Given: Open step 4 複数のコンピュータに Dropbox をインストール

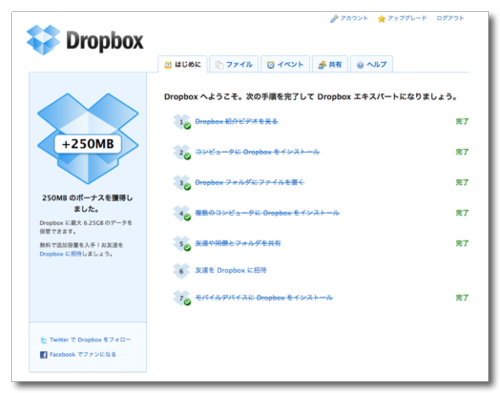Looking at the screenshot, I should tap(267, 213).
